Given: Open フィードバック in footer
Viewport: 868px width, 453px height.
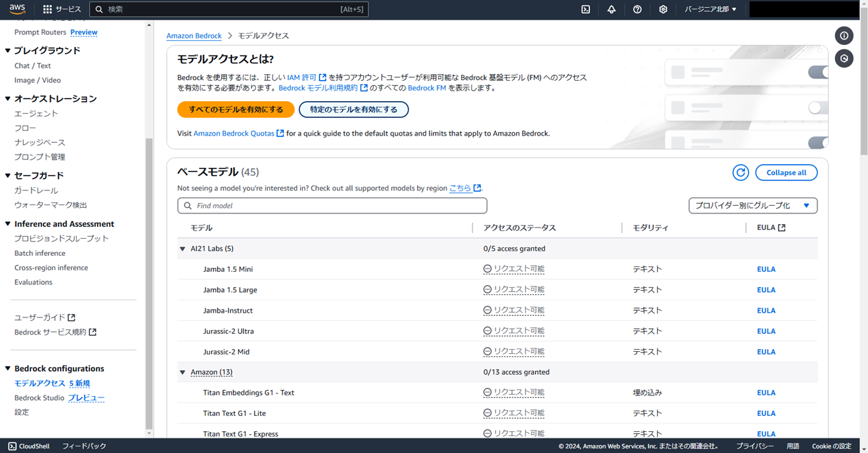Looking at the screenshot, I should click(84, 446).
